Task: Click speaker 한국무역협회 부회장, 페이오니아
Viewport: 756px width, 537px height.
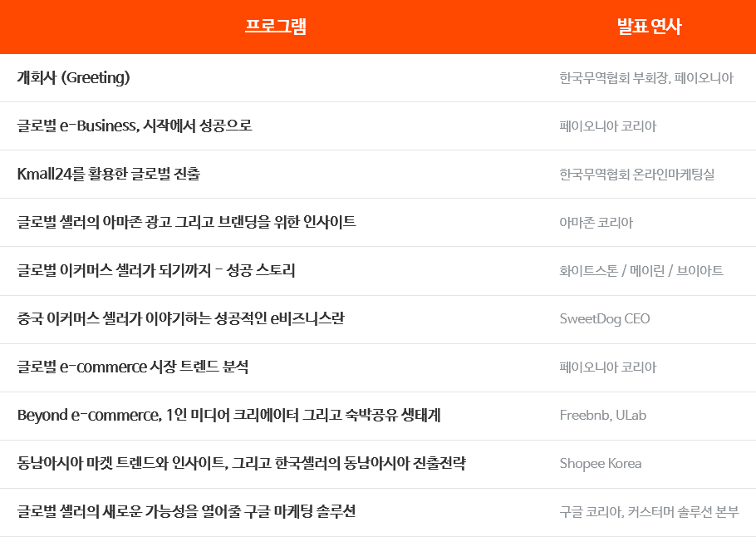Action: coord(646,77)
